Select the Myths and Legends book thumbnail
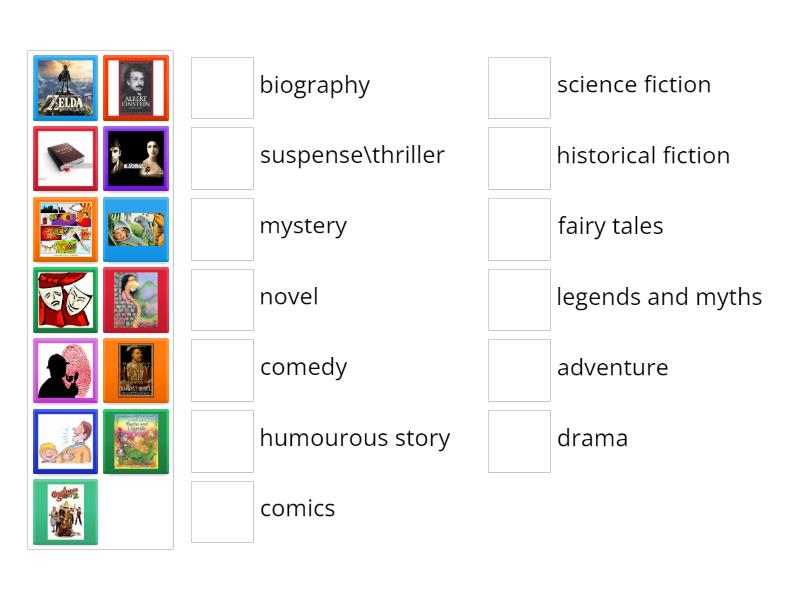 (135, 440)
